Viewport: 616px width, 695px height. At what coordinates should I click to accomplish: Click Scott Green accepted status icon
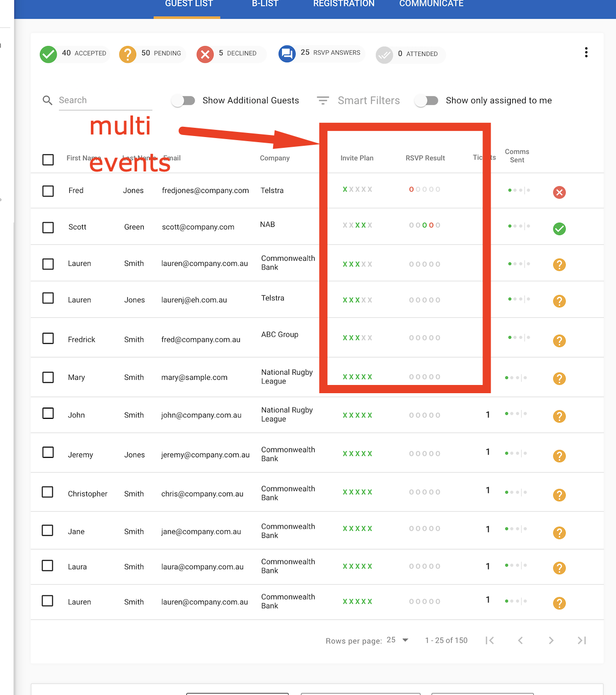click(560, 229)
